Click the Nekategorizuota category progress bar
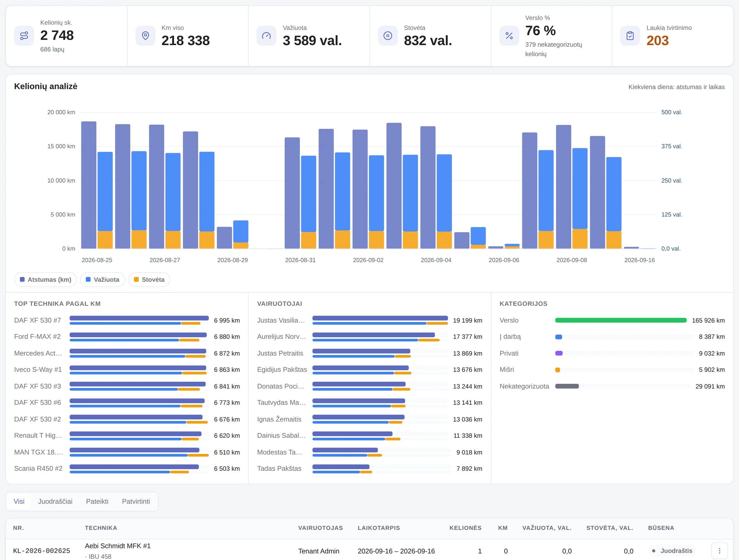 coord(567,386)
